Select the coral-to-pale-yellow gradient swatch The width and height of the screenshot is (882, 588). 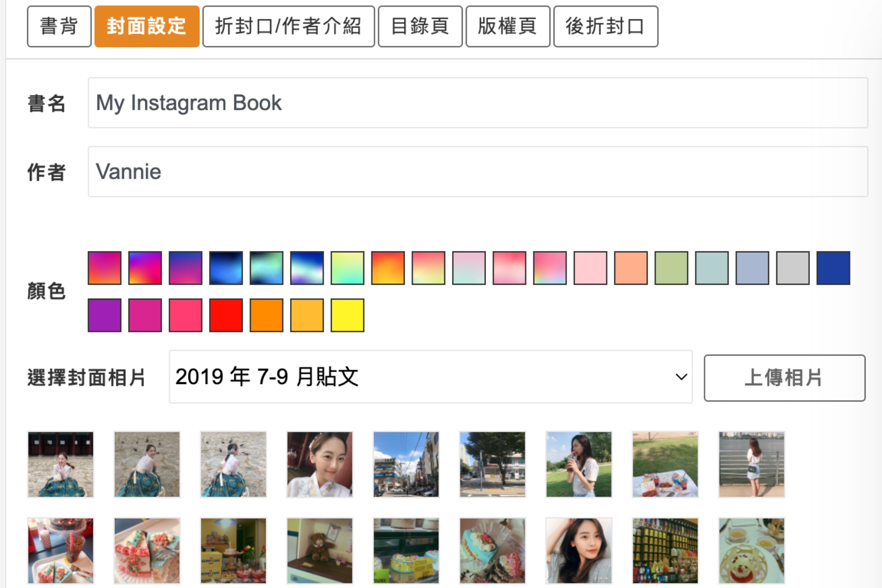tap(429, 268)
